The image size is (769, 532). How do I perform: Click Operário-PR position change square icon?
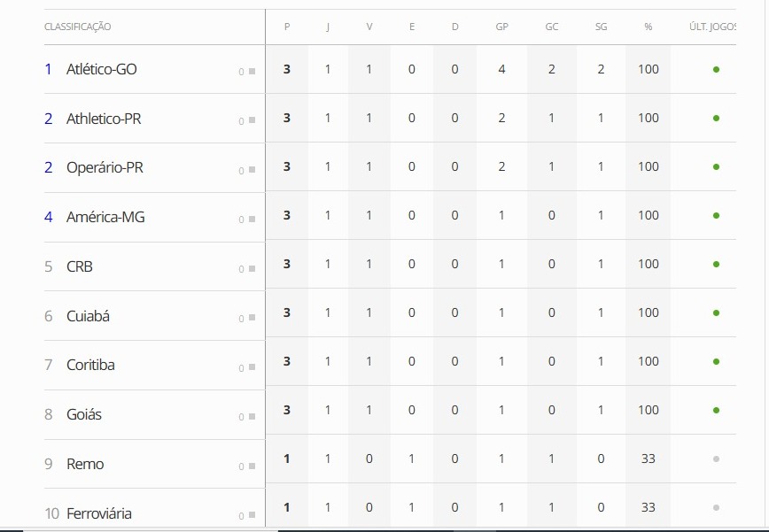coord(252,169)
